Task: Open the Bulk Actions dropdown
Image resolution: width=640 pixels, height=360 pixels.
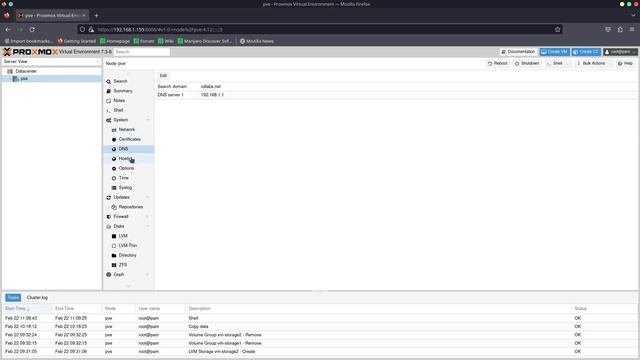Action: 593,64
